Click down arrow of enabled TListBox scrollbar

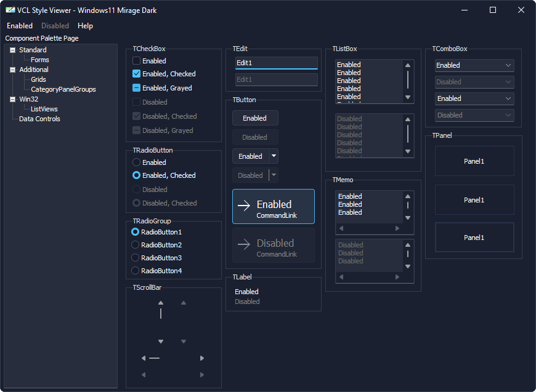(407, 97)
